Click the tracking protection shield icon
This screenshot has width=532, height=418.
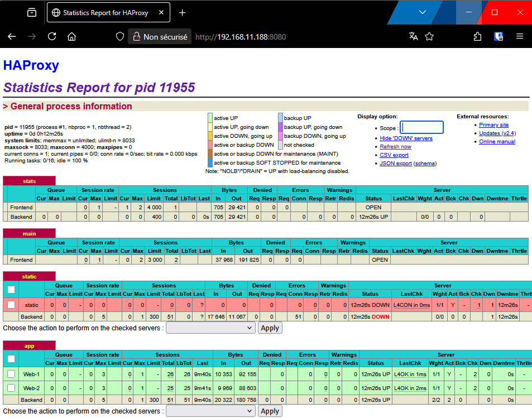point(120,37)
